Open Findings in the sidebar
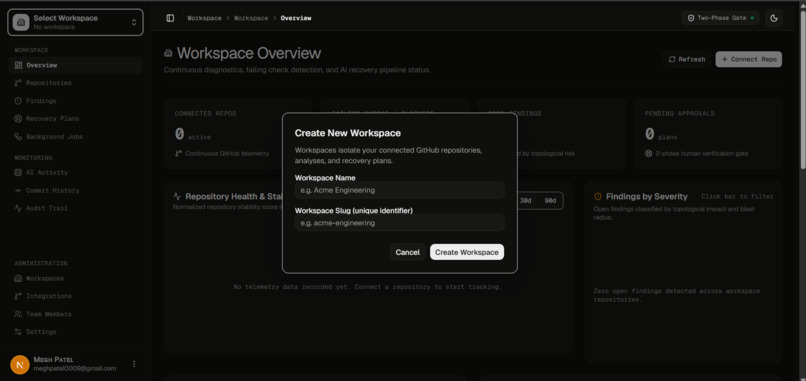The image size is (806, 381). click(x=76, y=101)
